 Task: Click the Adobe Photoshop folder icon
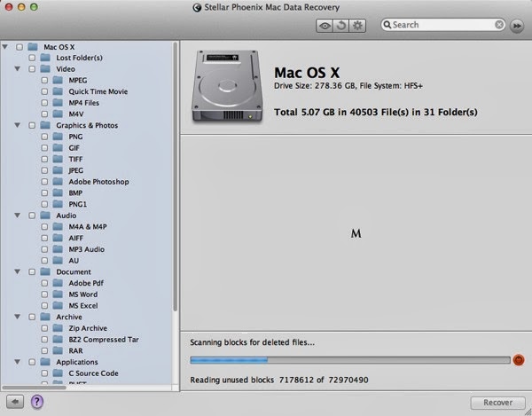pos(58,182)
